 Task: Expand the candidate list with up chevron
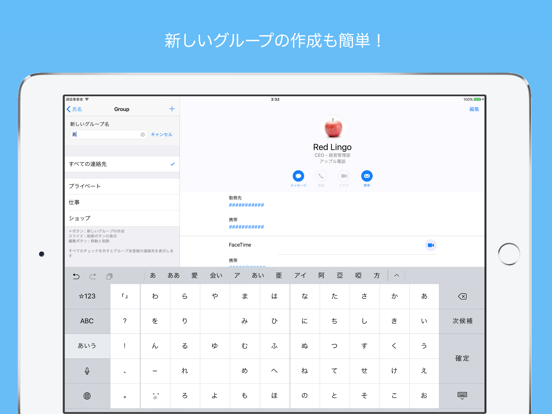click(x=397, y=276)
